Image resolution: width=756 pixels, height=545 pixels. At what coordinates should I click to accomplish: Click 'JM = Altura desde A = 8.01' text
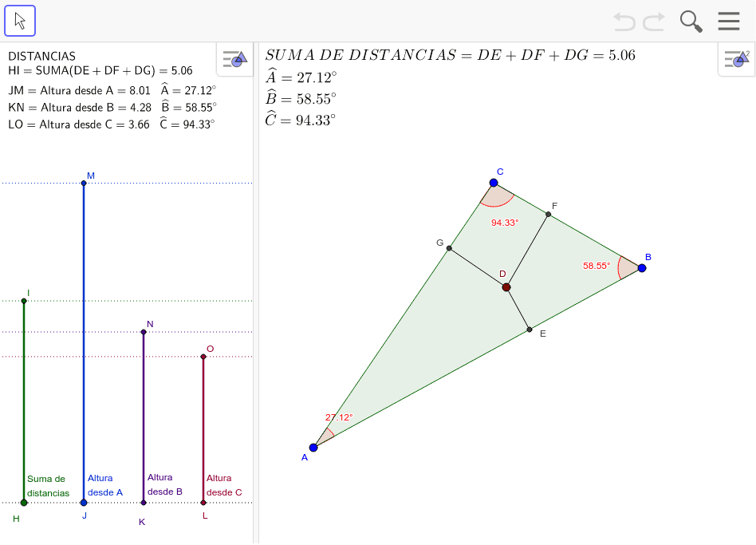pos(80,91)
